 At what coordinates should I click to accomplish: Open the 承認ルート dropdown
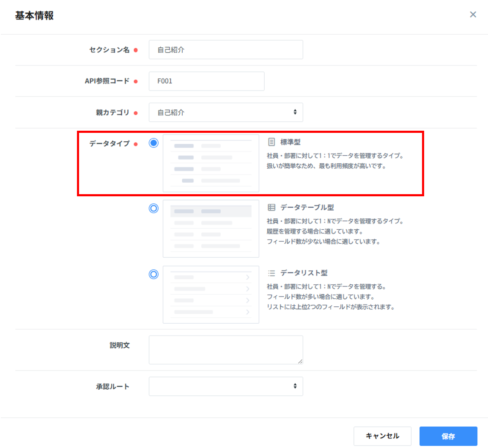tap(226, 386)
